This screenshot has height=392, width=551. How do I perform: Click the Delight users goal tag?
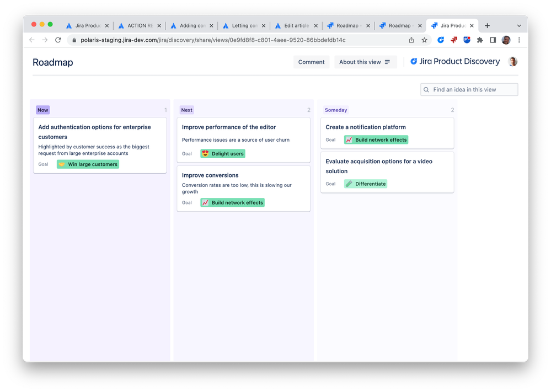[x=223, y=153]
